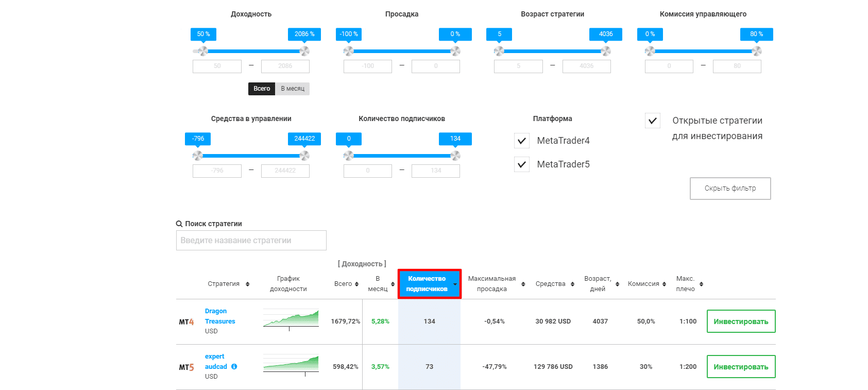Click Инвестировать for Dragon Treasures
Screen dimensions: 868x390
(741, 321)
